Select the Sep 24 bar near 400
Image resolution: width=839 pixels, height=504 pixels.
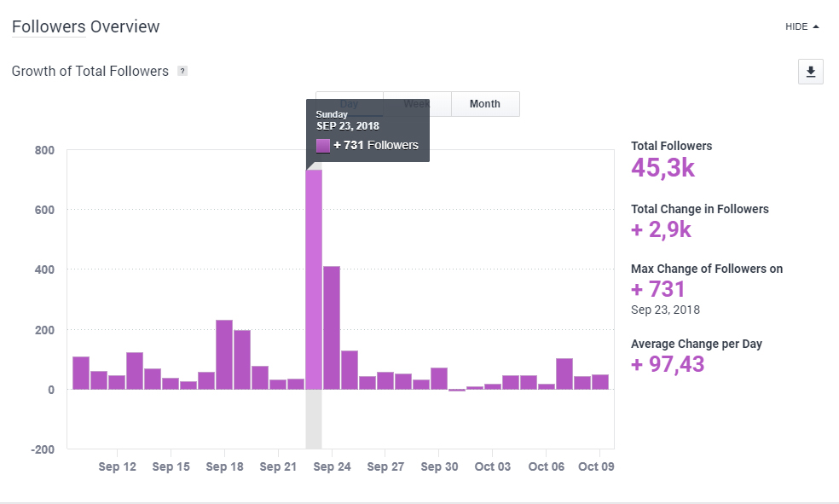coord(332,327)
